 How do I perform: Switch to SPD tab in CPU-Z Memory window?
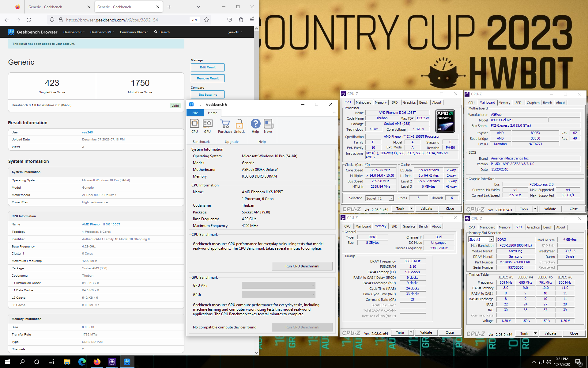click(x=394, y=226)
